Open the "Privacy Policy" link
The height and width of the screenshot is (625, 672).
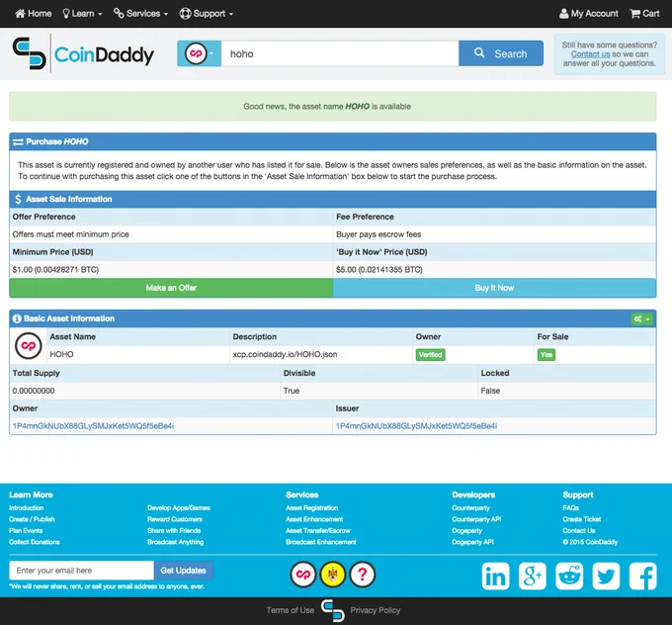click(375, 610)
